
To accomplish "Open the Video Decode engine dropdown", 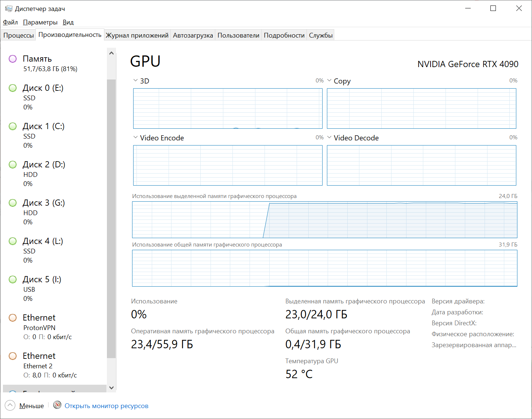I will tap(329, 137).
